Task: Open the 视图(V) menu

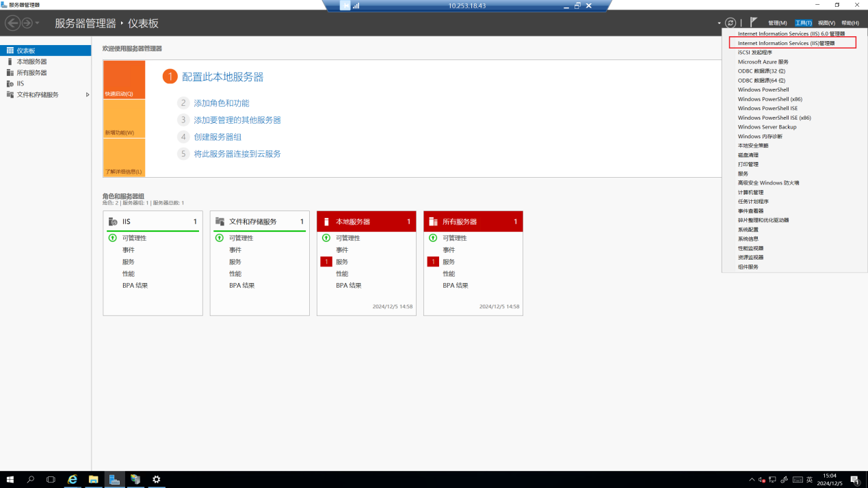Action: [826, 23]
